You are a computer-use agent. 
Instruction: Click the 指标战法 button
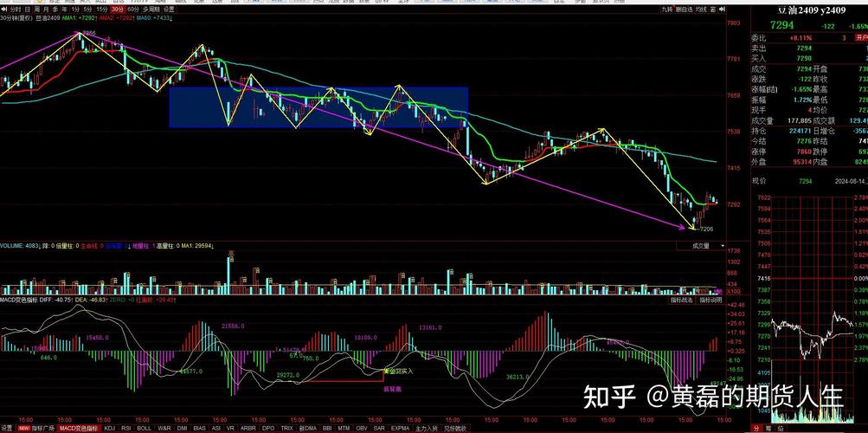tap(682, 300)
